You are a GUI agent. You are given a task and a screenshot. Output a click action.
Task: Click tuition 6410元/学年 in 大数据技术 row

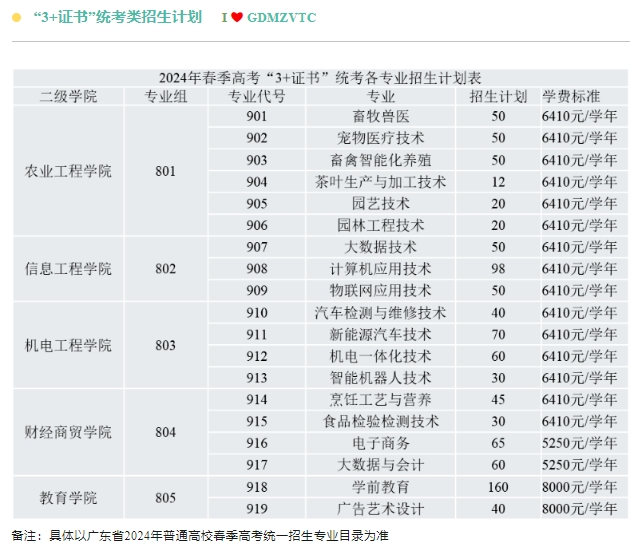point(579,247)
